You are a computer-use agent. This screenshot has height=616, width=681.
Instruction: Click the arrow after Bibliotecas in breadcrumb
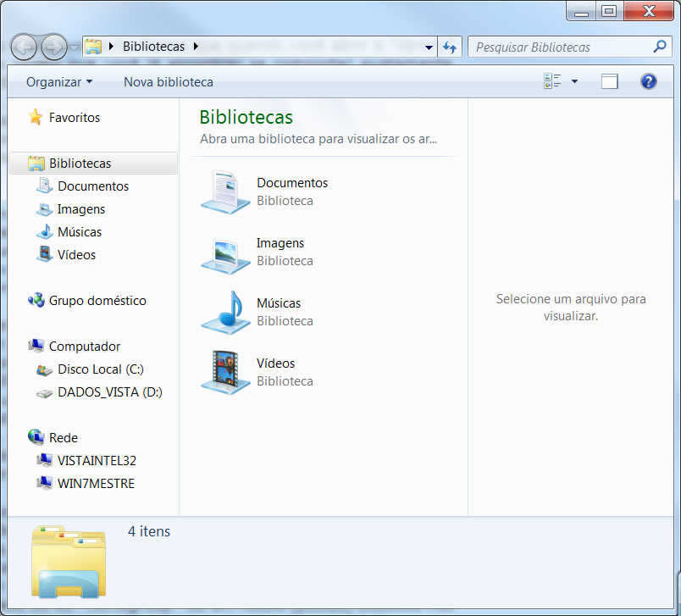pos(196,47)
